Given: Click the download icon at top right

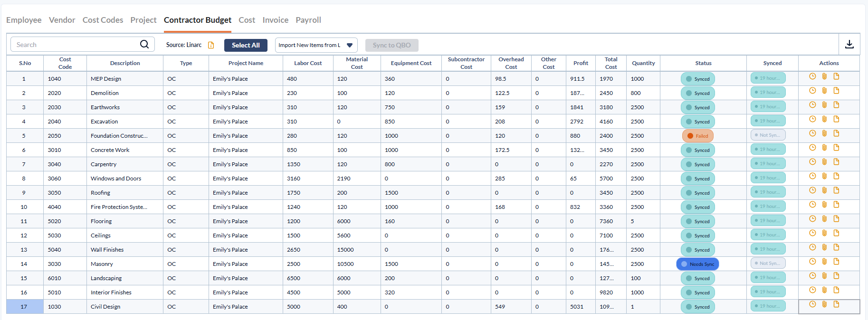Looking at the screenshot, I should [x=849, y=45].
